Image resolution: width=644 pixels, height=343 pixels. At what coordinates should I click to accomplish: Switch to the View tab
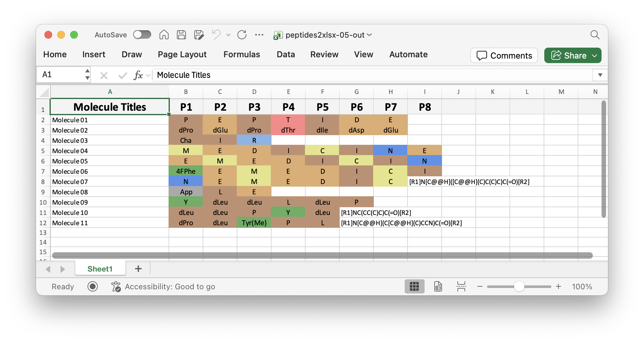click(363, 54)
